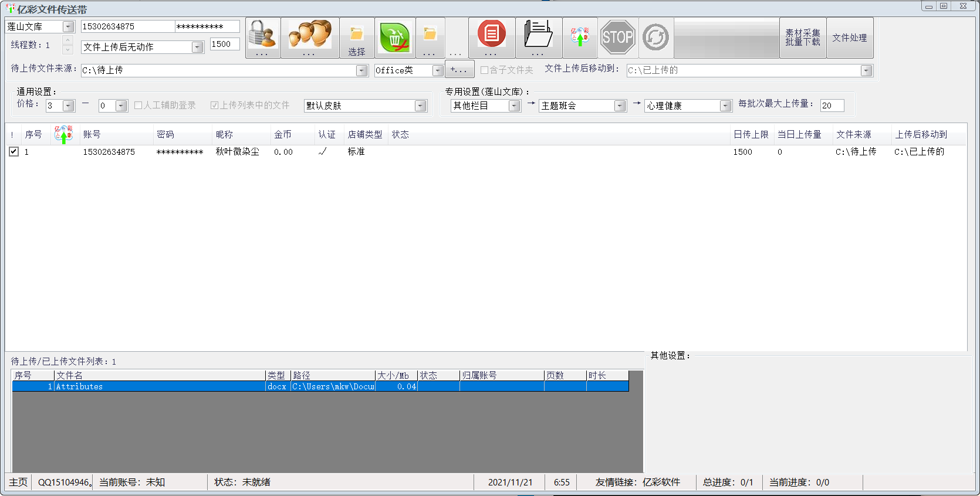Open 素材采集批量下载
This screenshot has height=496, width=980.
(x=803, y=38)
